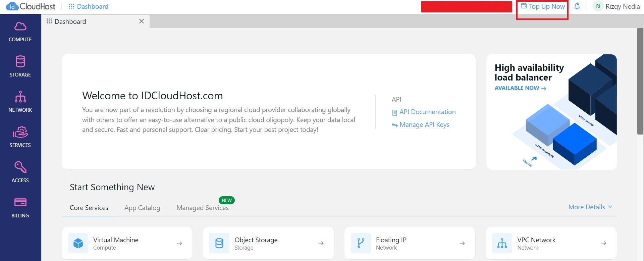Screen dimensions: 644x261
Task: Click the arrow on Object Storage card
Action: [x=321, y=243]
